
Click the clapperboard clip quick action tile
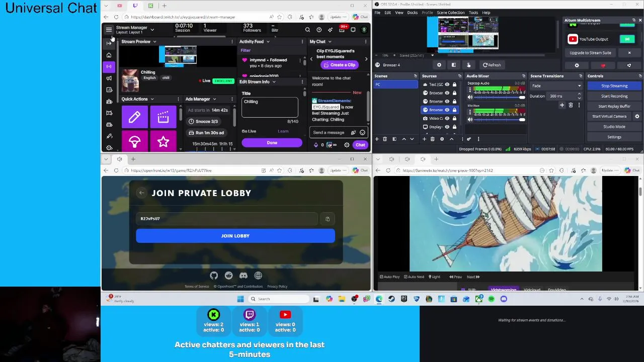tap(163, 117)
